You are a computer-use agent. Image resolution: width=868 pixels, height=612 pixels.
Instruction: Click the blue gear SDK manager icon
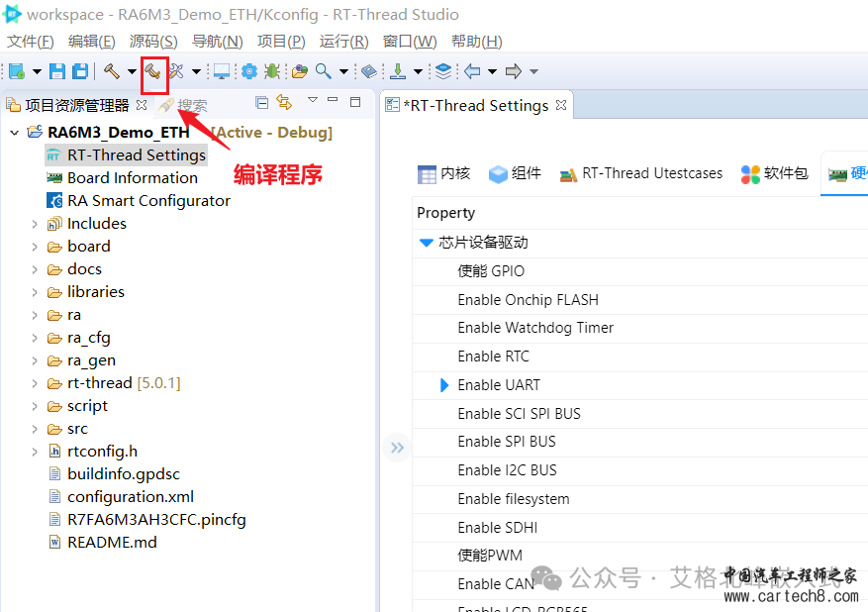(249, 71)
